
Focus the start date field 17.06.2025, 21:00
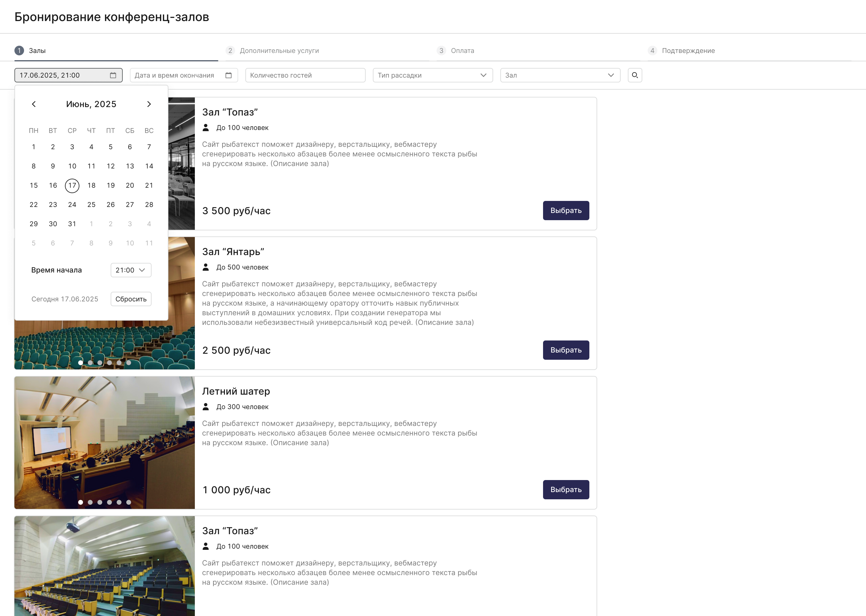68,75
